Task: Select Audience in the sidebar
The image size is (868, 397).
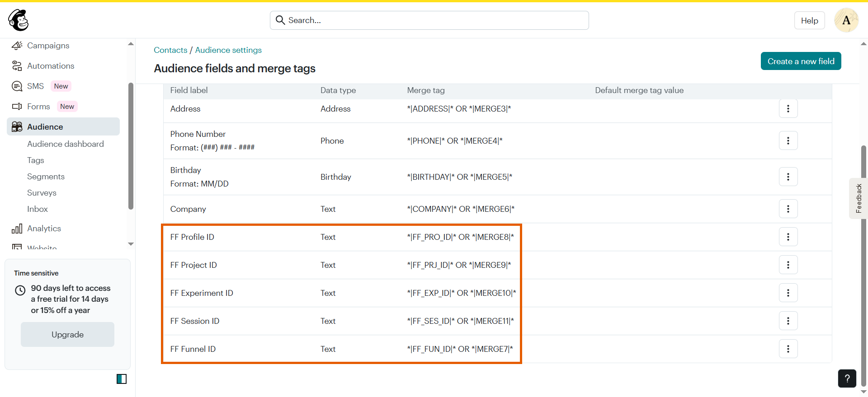Action: (x=63, y=127)
